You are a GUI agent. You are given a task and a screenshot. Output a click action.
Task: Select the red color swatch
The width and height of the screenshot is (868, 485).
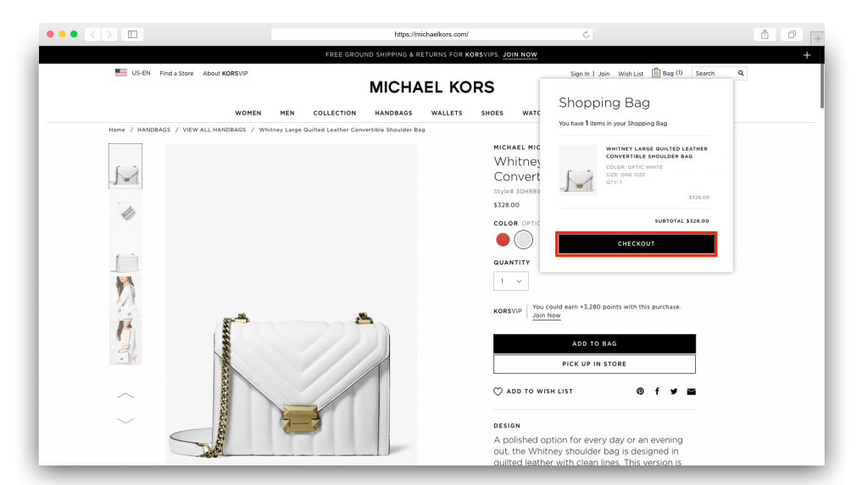point(503,240)
